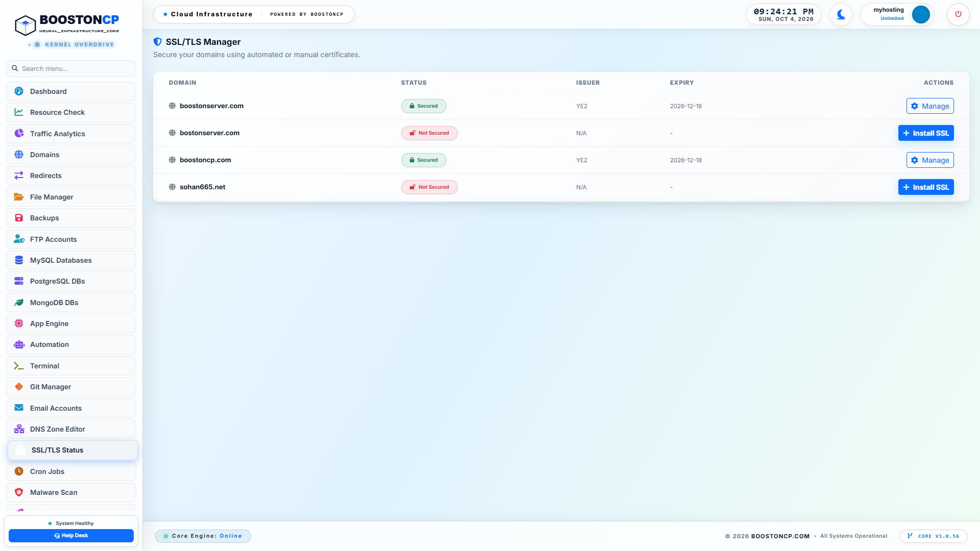
Task: Click the File Manager folder icon
Action: 19,197
